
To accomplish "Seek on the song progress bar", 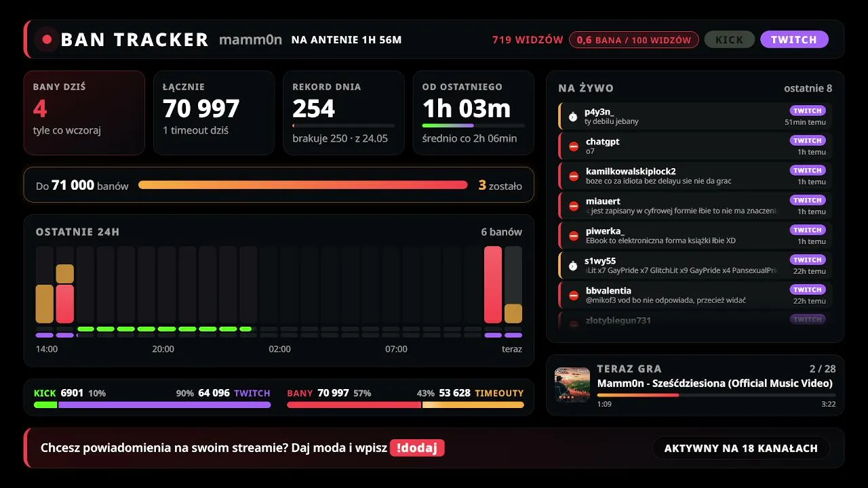I will pyautogui.click(x=716, y=394).
